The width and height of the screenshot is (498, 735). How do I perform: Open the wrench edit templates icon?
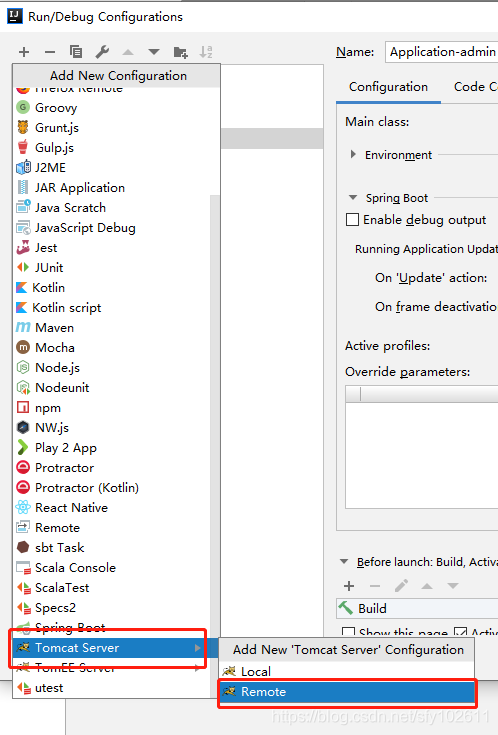102,52
